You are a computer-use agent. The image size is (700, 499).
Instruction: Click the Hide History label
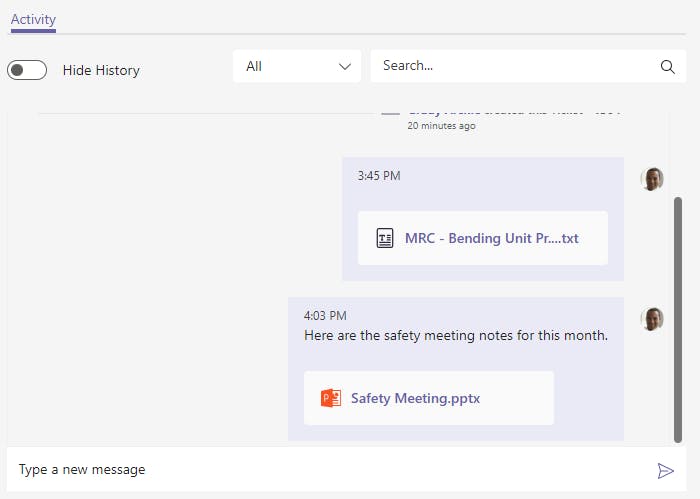[101, 70]
